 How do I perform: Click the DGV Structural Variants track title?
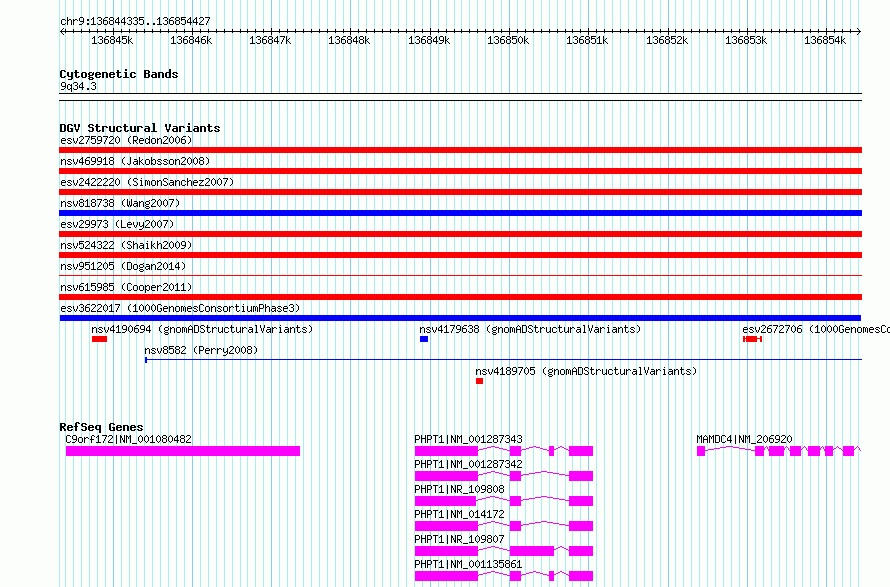coord(140,128)
